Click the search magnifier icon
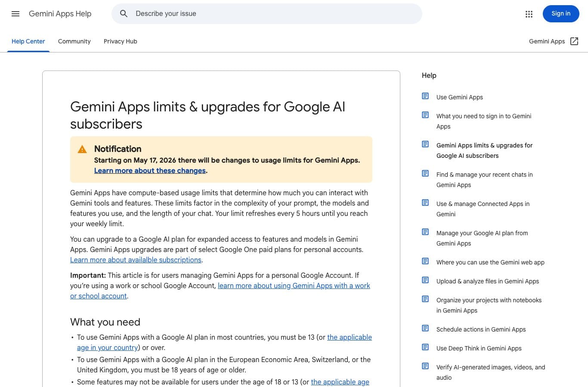This screenshot has width=588, height=387. [124, 14]
